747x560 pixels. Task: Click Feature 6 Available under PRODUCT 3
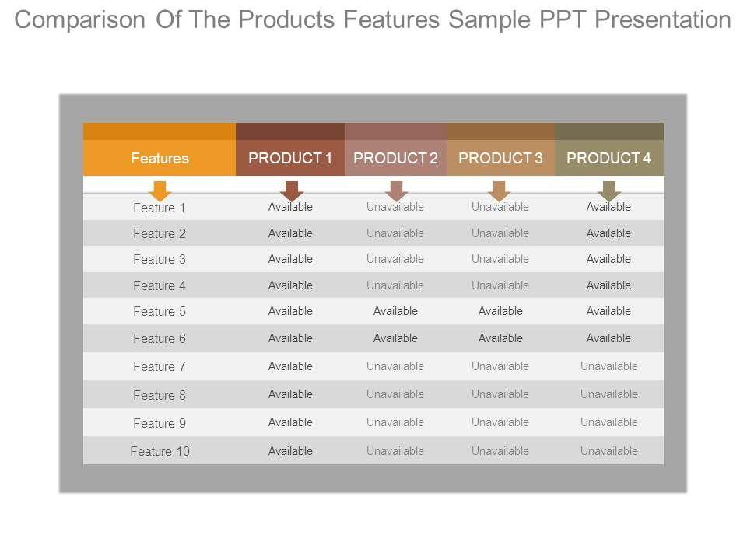(500, 338)
